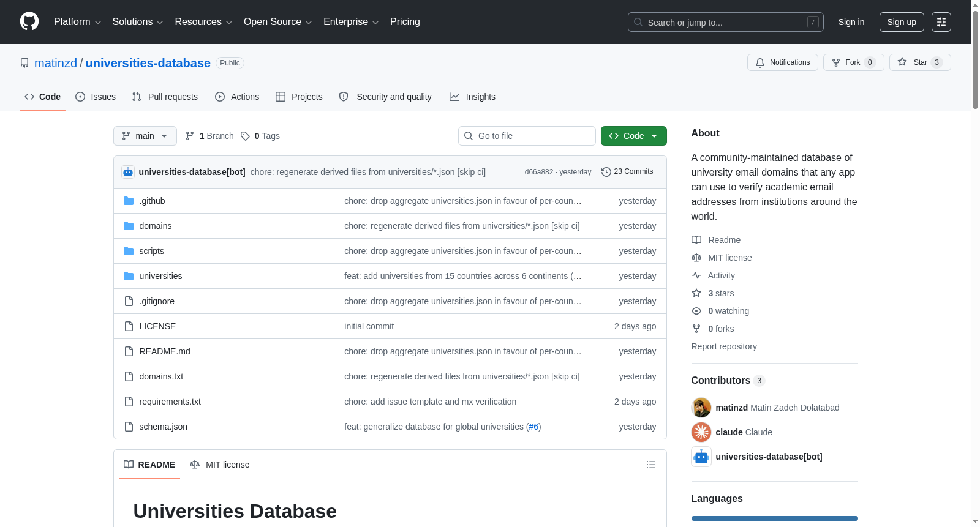Click the claude contributor avatar

tap(701, 432)
